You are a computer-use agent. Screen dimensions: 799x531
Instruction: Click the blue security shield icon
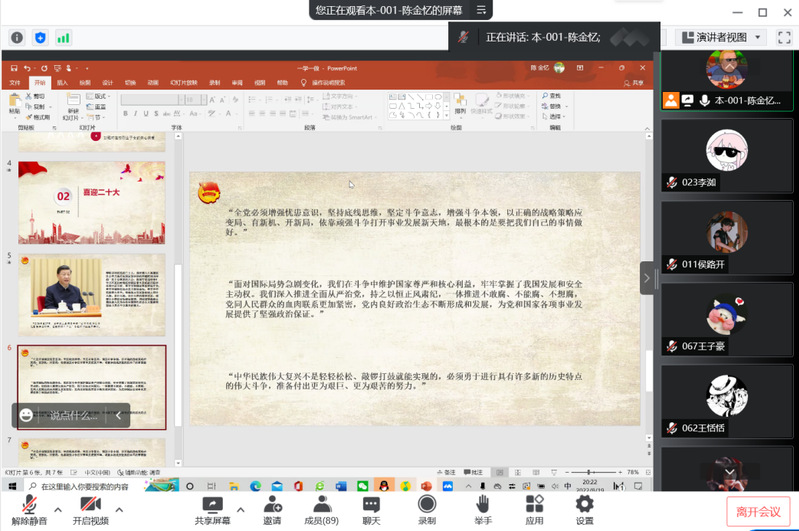pyautogui.click(x=40, y=37)
